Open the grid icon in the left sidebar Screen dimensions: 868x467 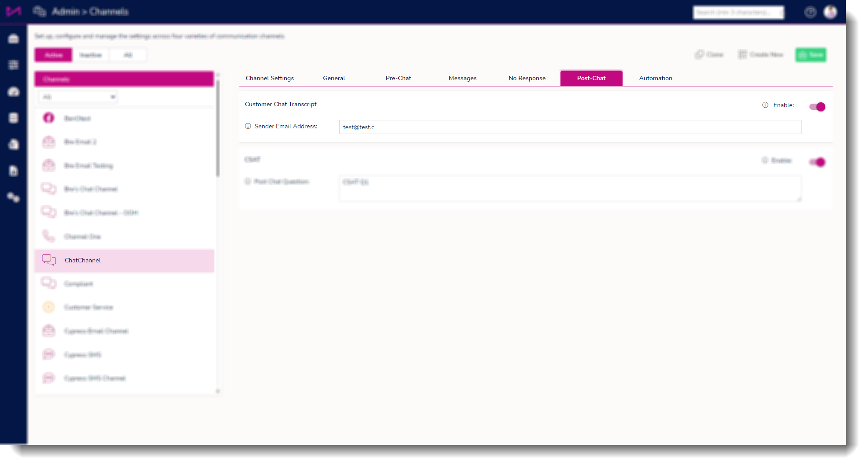(14, 65)
